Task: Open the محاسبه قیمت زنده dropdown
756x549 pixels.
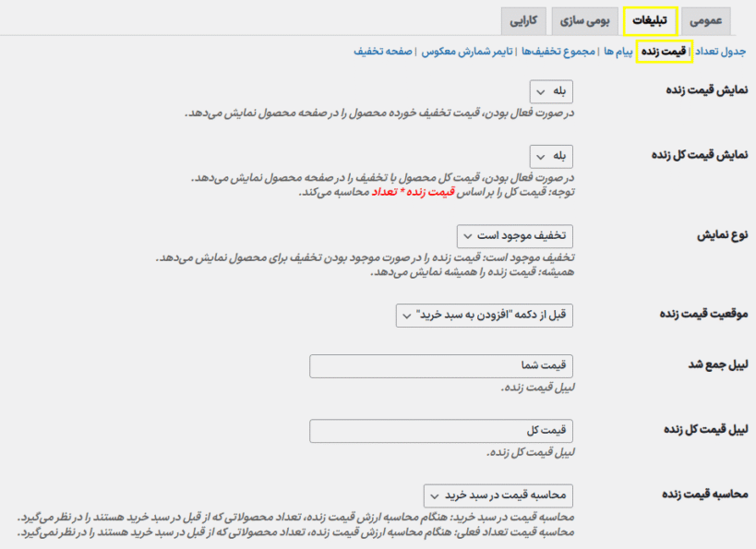Action: pos(498,496)
